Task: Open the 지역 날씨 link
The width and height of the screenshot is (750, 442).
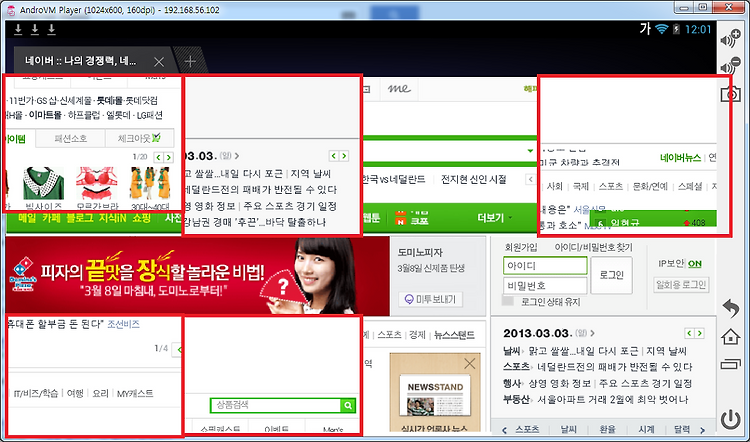Action: [666, 351]
